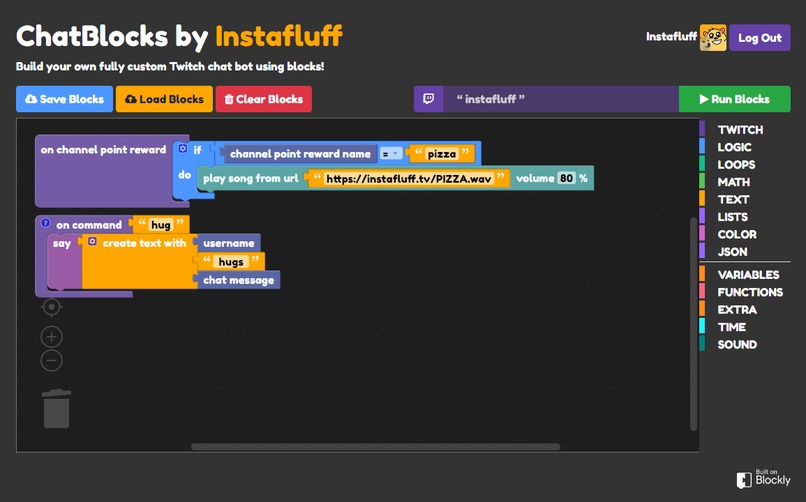Click the Instafluff username next to avatar
The height and width of the screenshot is (502, 806).
(671, 36)
